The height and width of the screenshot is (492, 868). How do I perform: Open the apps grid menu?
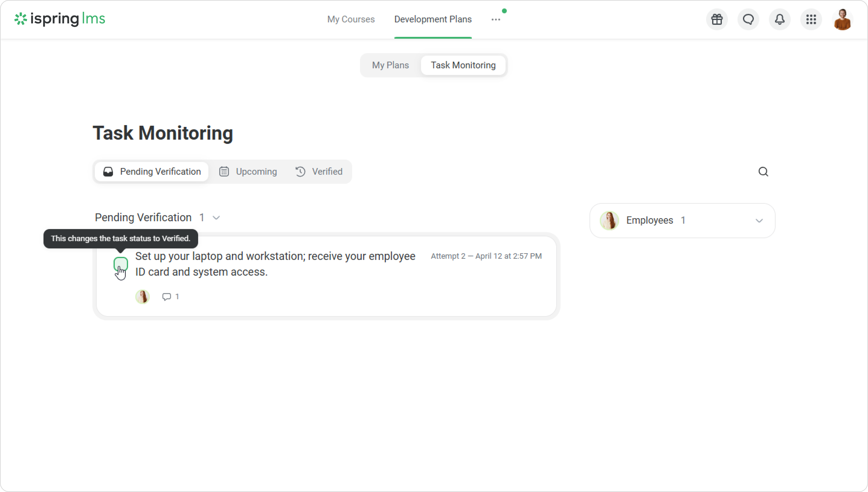coord(811,20)
